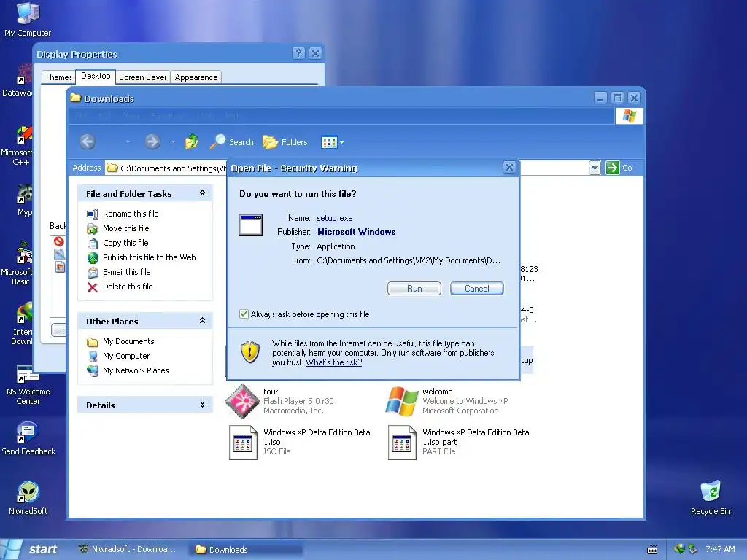The image size is (747, 560).
Task: Click the tour Flash Player file icon
Action: [242, 402]
